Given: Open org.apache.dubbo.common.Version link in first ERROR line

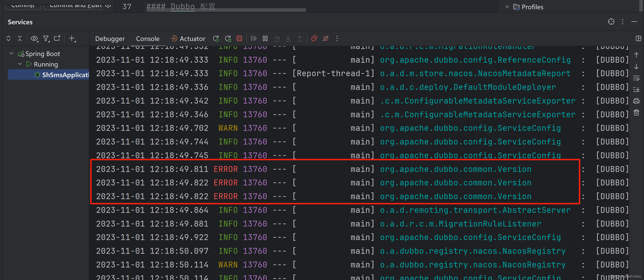Looking at the screenshot, I should click(455, 169).
